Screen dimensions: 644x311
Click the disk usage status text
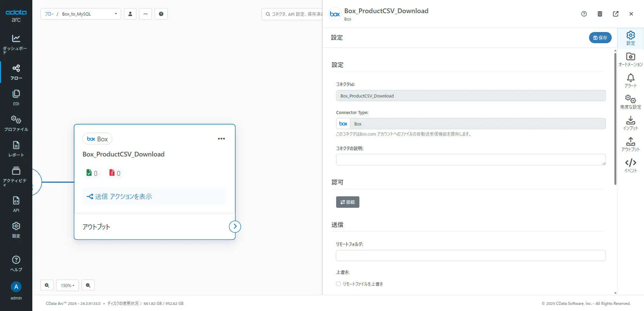145,304
